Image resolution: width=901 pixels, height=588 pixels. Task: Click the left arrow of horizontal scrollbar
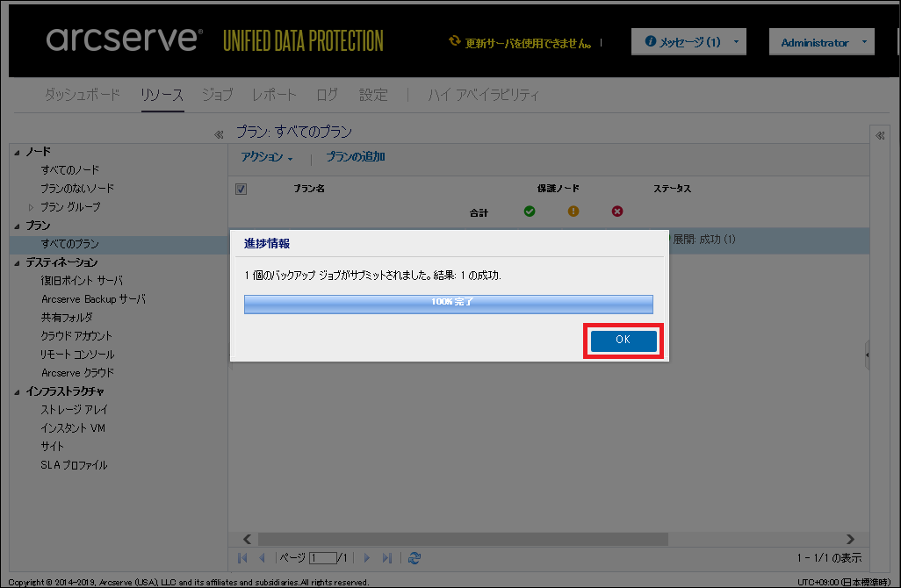click(247, 539)
